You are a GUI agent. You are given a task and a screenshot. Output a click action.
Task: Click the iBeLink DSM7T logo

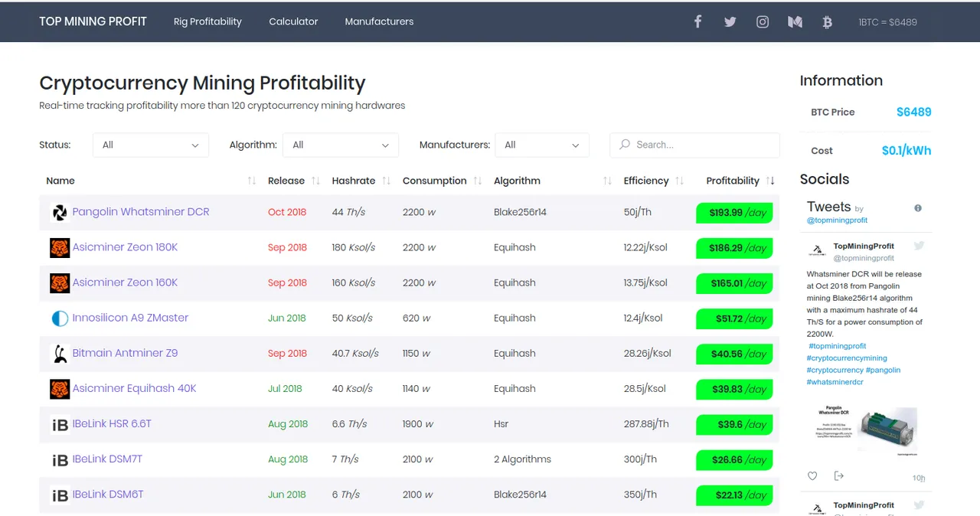(x=60, y=459)
